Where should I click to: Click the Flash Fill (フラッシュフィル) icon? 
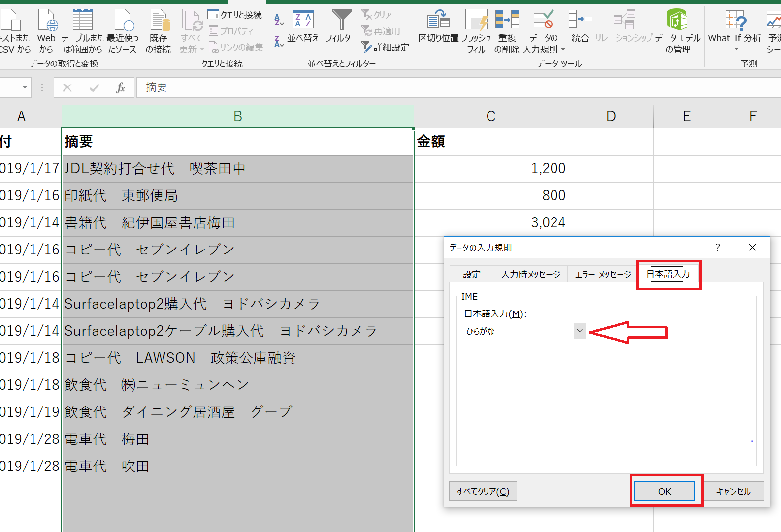click(x=476, y=30)
